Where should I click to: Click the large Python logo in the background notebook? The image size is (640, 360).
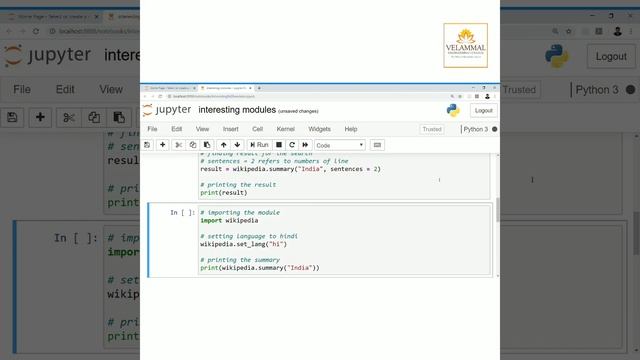[x=557, y=56]
